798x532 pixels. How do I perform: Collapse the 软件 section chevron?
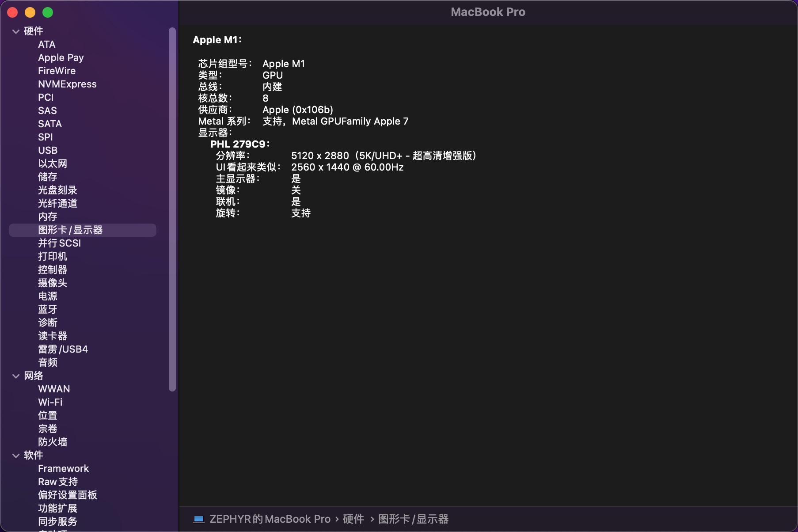point(16,456)
